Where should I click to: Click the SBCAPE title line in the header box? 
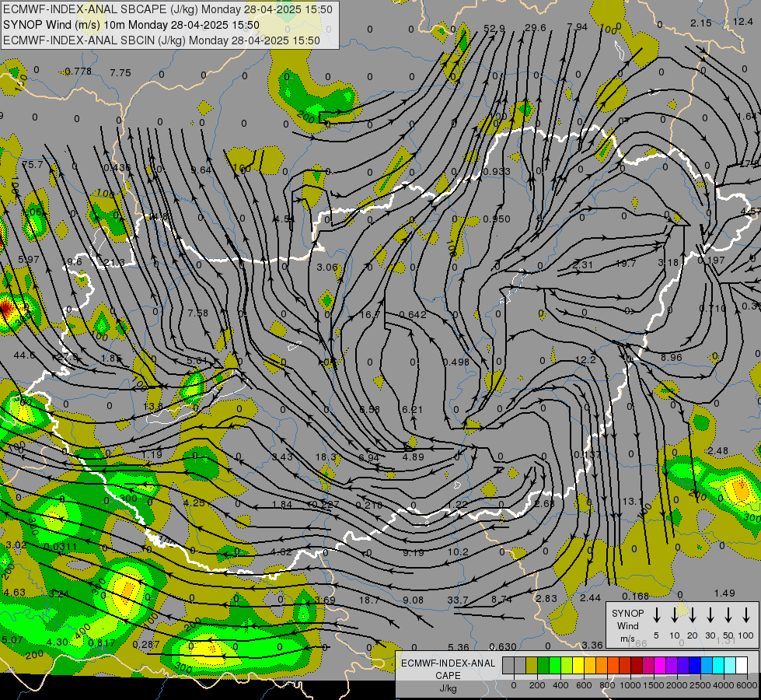168,9
